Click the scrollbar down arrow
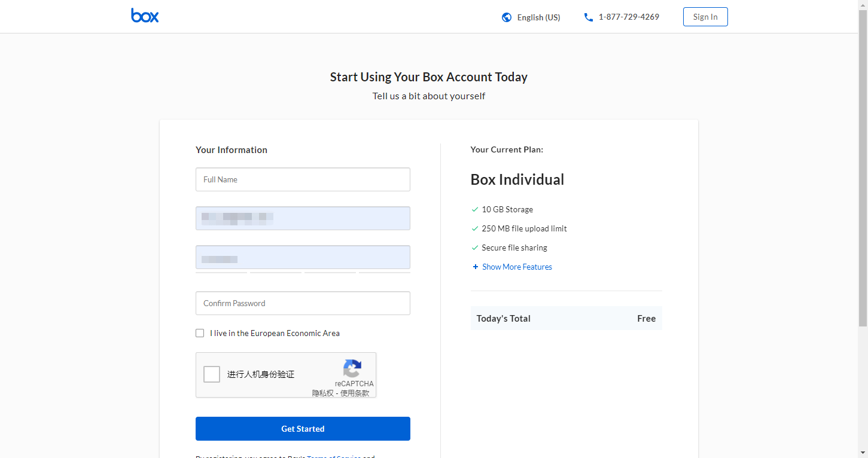 (863, 453)
